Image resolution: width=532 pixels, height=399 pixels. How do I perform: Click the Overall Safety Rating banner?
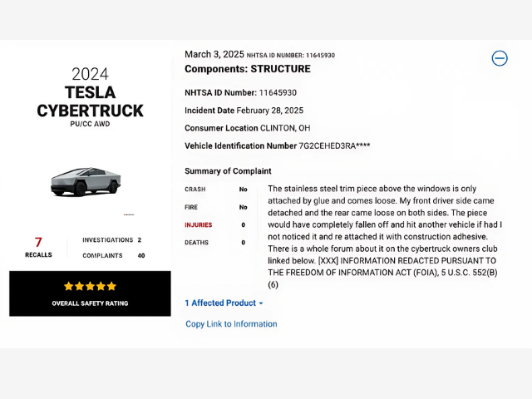pyautogui.click(x=90, y=303)
